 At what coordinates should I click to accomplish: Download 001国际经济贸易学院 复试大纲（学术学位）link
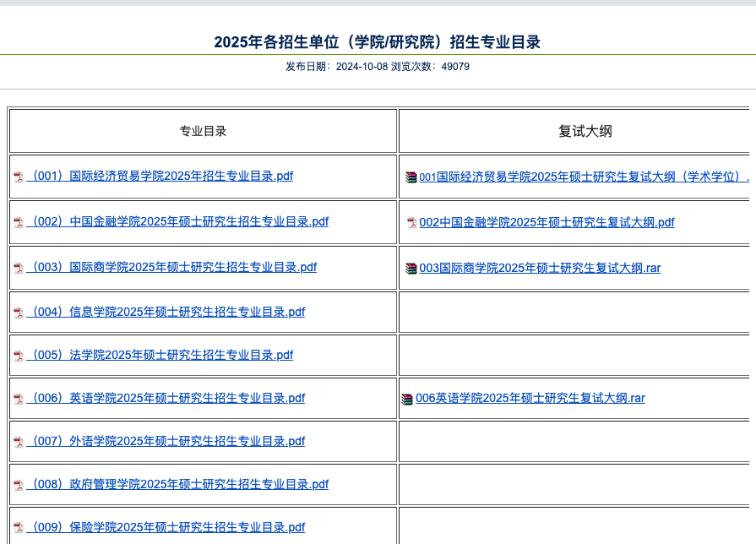coord(584,177)
